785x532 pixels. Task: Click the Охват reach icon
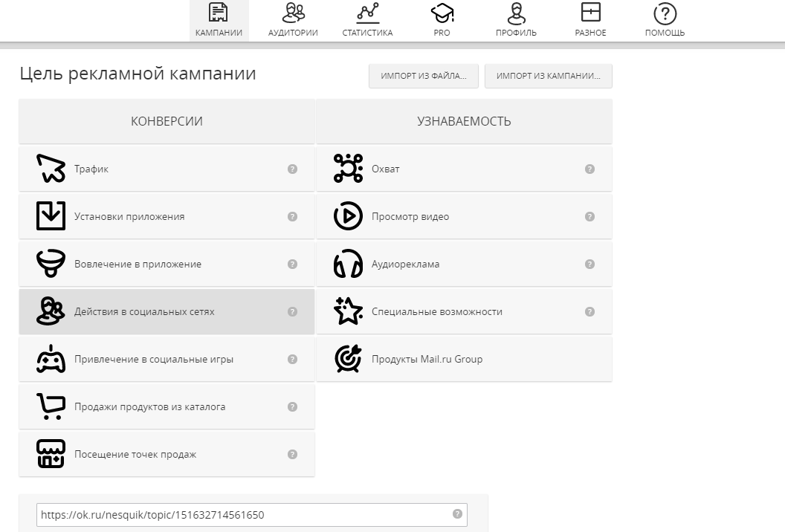(348, 169)
